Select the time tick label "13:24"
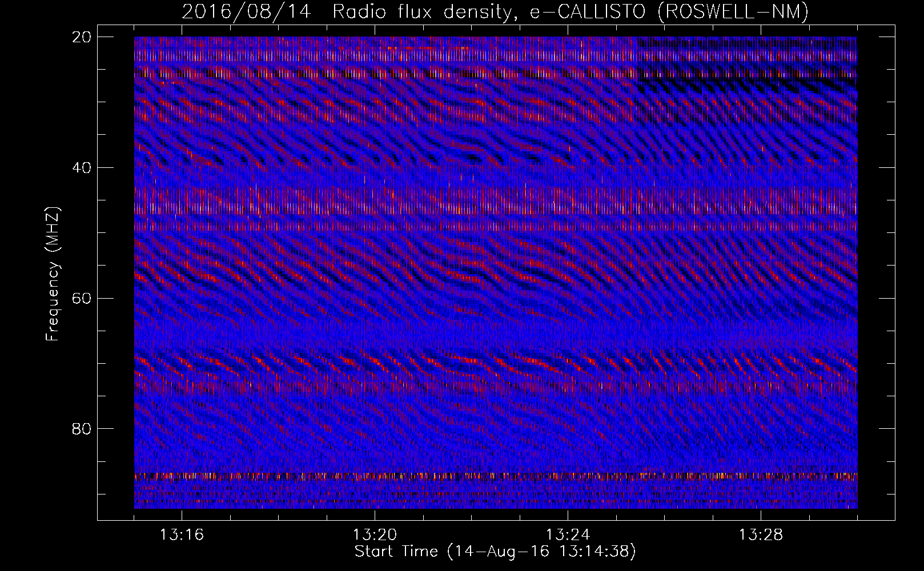924x571 pixels. tap(568, 535)
